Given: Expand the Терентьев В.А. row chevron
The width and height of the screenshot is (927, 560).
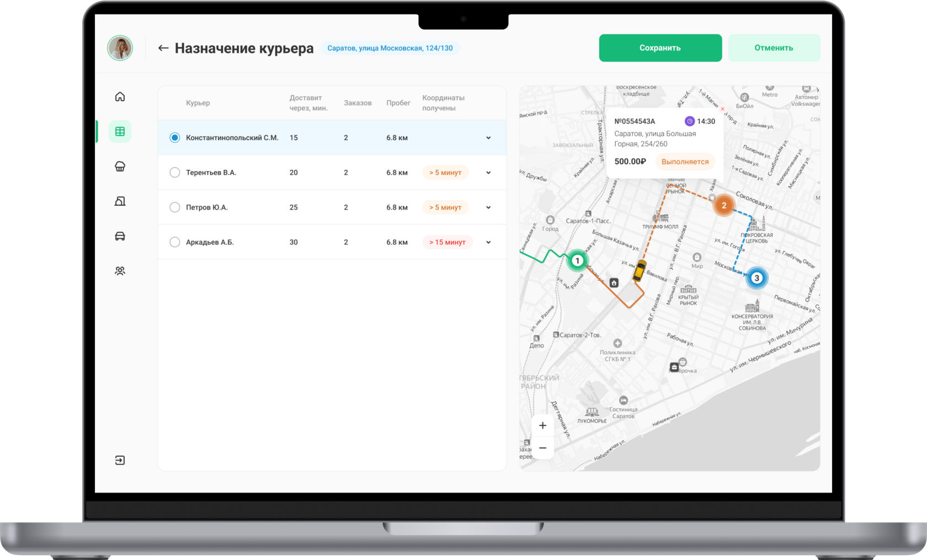Looking at the screenshot, I should tap(488, 173).
